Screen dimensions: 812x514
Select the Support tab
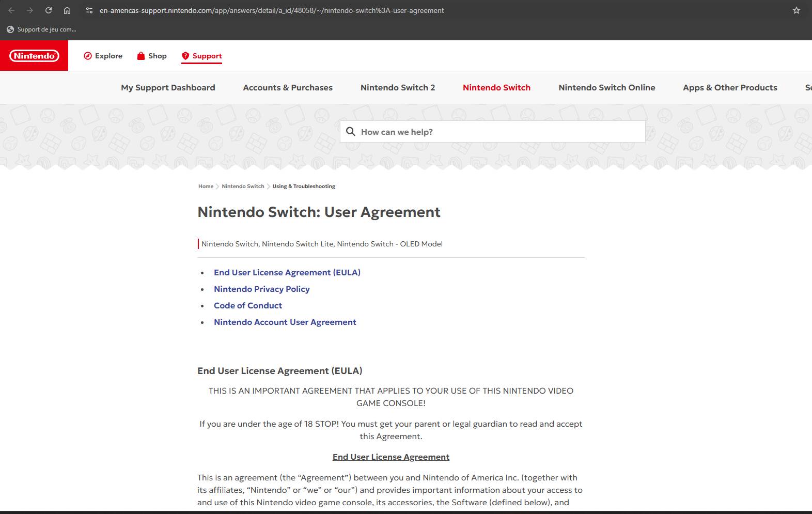[x=202, y=56]
